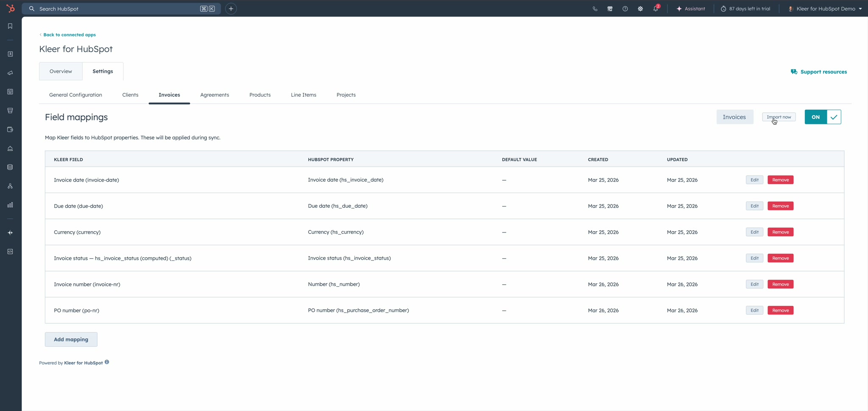The height and width of the screenshot is (411, 868).
Task: Open the Agreements sub-tab
Action: 214,95
